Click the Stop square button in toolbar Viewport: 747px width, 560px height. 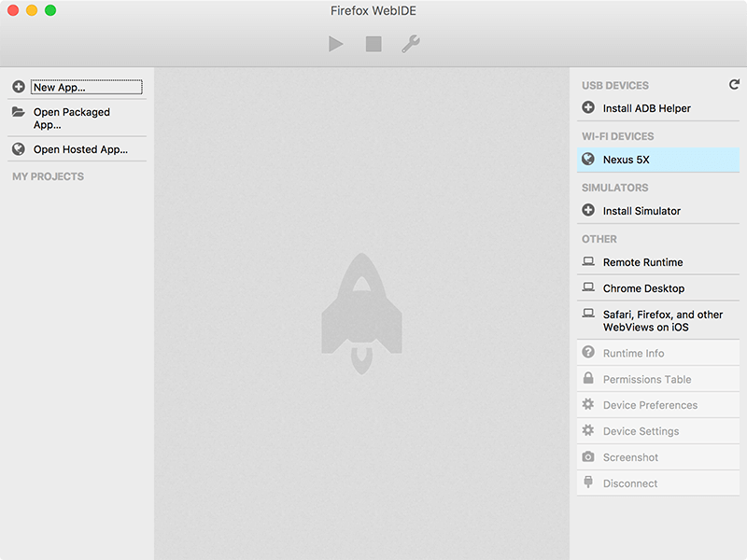coord(373,44)
